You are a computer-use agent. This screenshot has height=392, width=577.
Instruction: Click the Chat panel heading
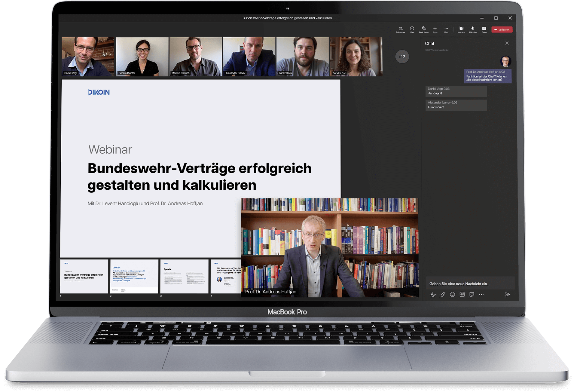click(x=429, y=44)
